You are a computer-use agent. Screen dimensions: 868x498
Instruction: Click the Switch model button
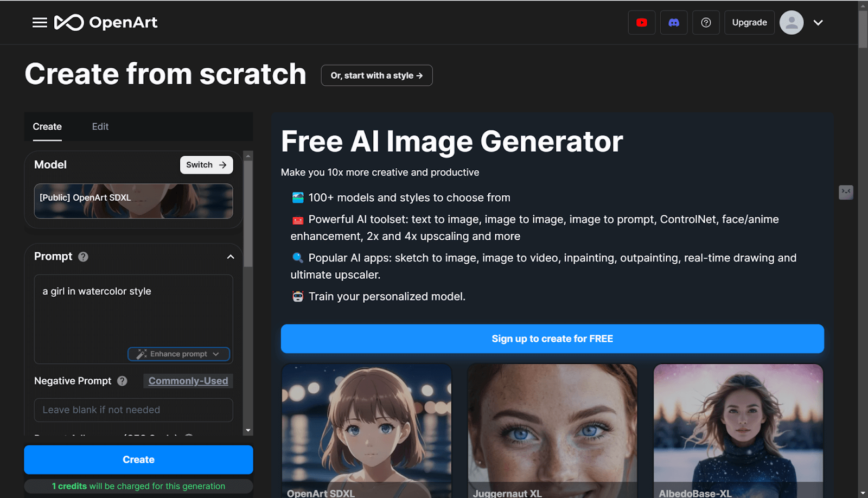[206, 165]
